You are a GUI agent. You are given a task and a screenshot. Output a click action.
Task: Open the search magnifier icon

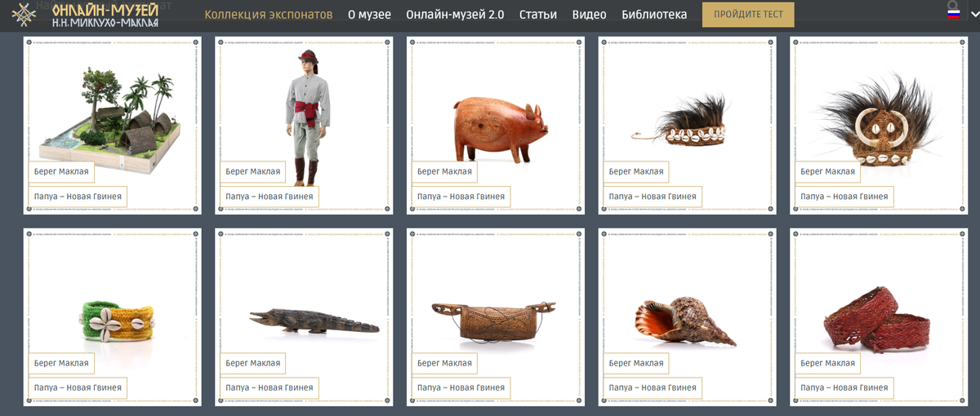[x=952, y=7]
